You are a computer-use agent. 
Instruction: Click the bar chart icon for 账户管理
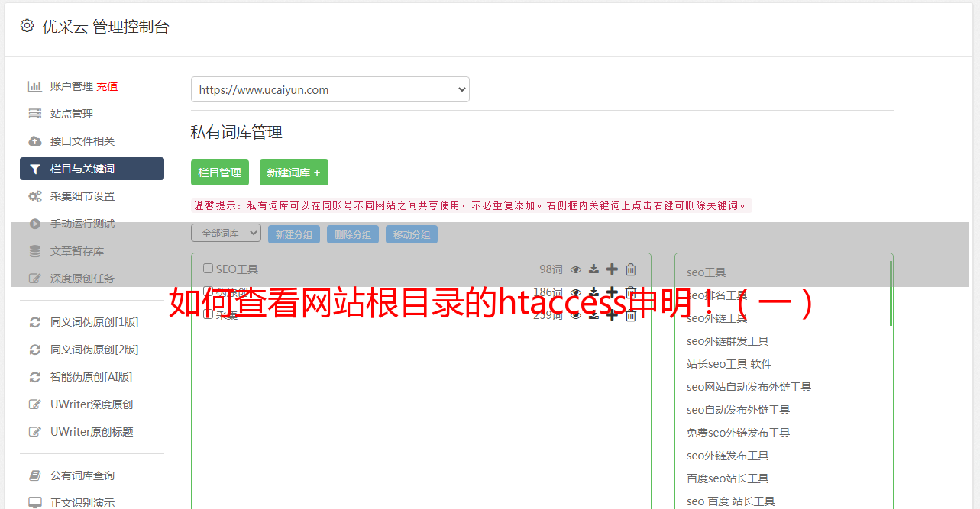pyautogui.click(x=34, y=86)
